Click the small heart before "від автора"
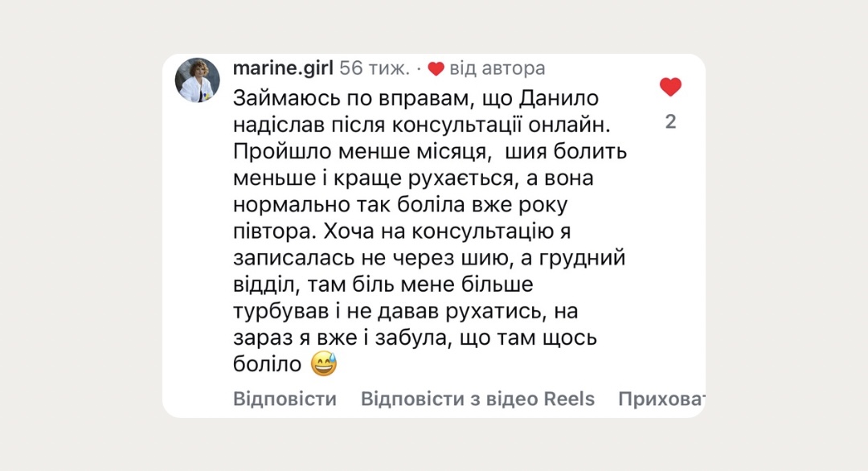 436,69
